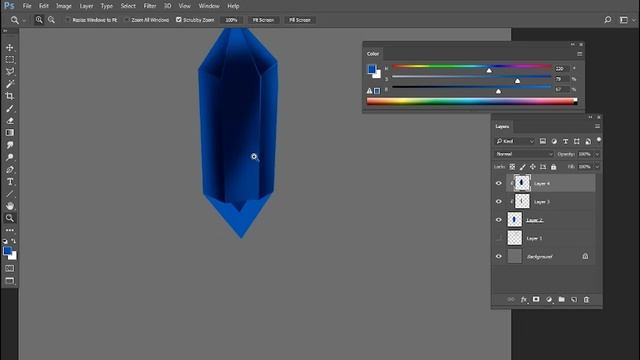Select the Smudge tool
The image size is (640, 360).
pos(10,145)
